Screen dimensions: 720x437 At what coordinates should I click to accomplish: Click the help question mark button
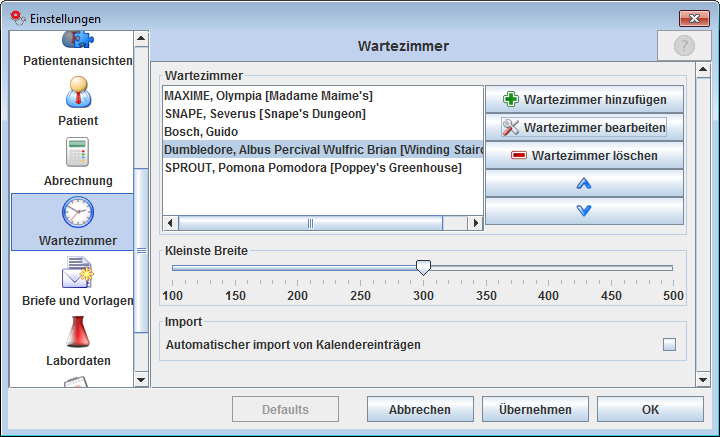coord(684,46)
